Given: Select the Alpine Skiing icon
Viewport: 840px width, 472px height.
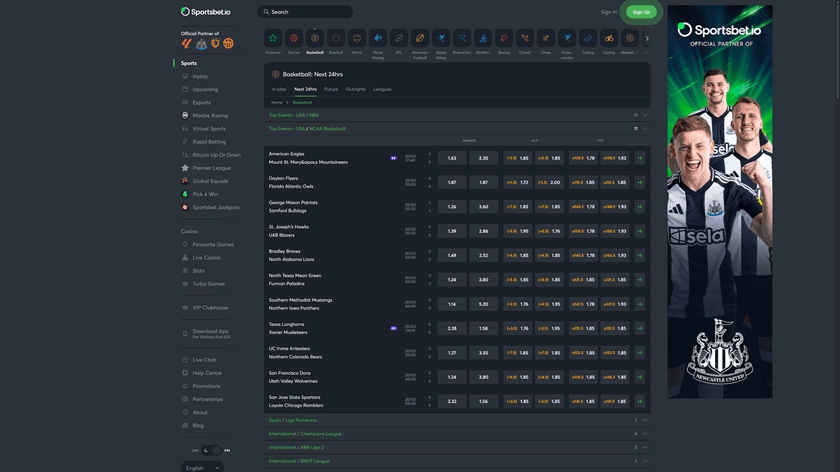Looking at the screenshot, I should (441, 38).
